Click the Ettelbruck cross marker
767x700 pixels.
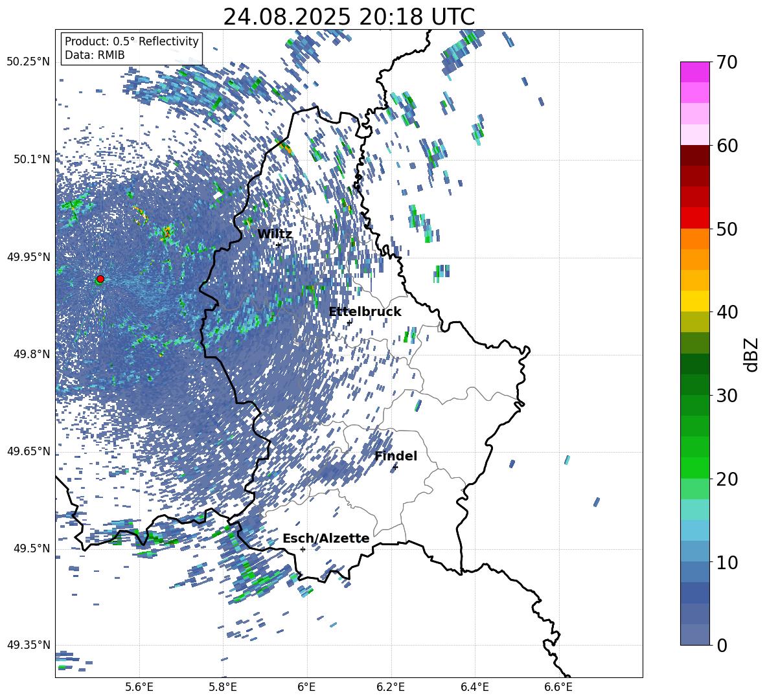(349, 322)
